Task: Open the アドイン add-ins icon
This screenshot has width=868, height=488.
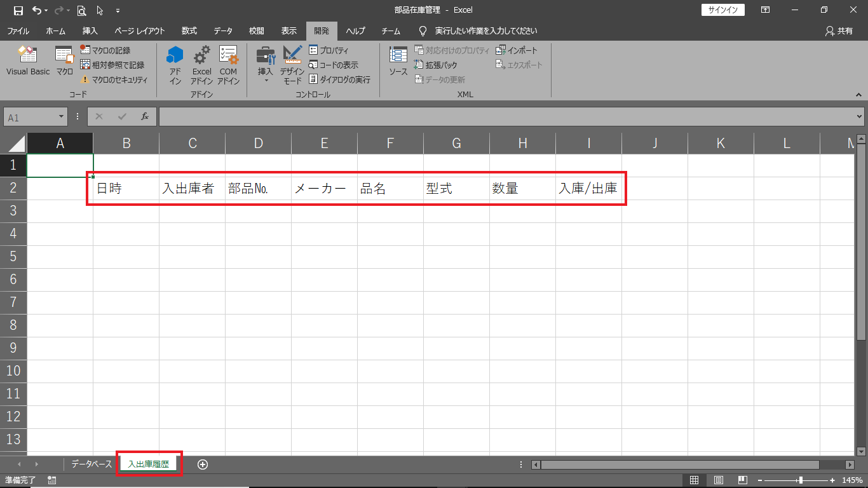Action: (175, 65)
